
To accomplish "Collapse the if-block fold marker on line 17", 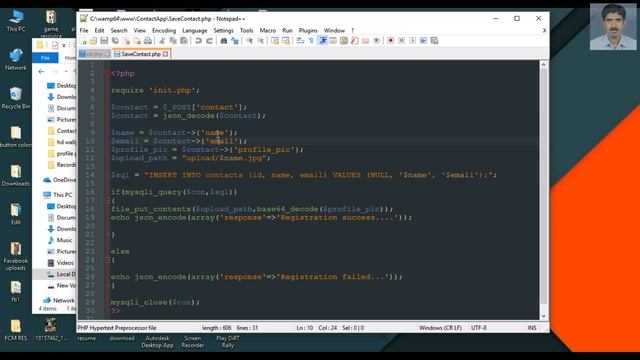I will pyautogui.click(x=107, y=200).
